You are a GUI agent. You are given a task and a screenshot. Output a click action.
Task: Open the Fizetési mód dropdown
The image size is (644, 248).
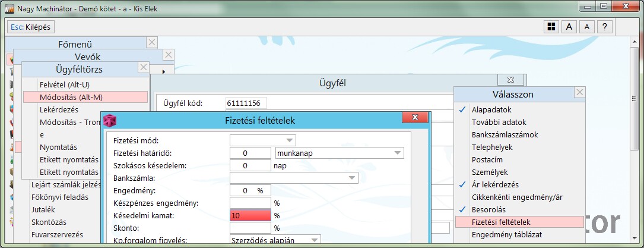click(263, 141)
